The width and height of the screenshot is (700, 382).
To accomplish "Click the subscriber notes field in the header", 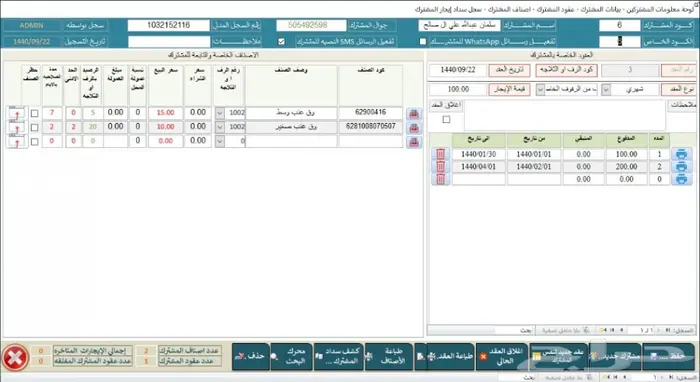I will pos(169,42).
